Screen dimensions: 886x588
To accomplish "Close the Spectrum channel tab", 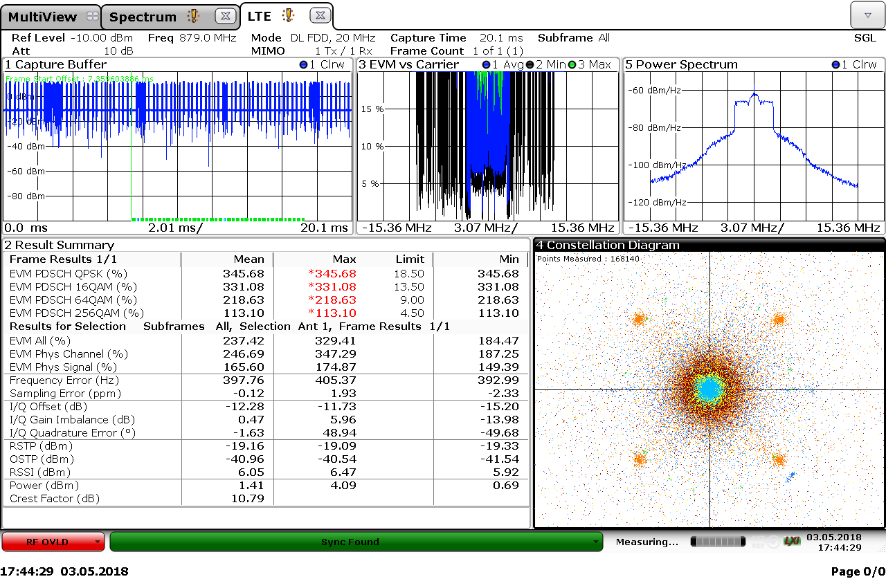I will [224, 16].
